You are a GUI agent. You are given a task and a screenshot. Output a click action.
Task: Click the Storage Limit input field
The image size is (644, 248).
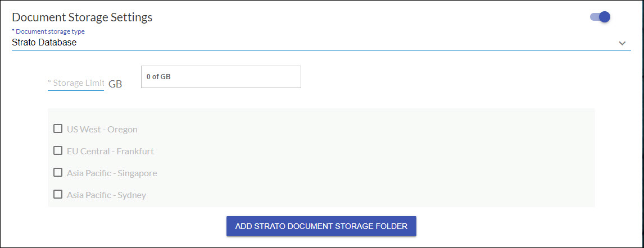coord(76,83)
